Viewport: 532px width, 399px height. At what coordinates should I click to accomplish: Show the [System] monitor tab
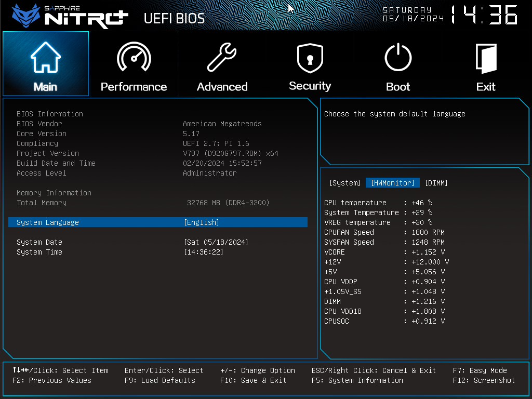(345, 183)
